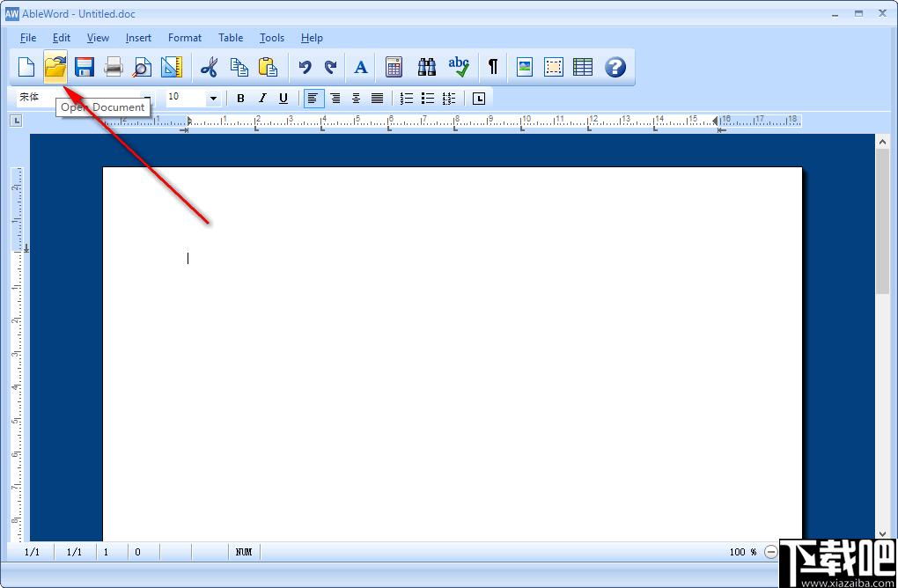Toggle paragraph marks display
The height and width of the screenshot is (588, 898).
492,67
